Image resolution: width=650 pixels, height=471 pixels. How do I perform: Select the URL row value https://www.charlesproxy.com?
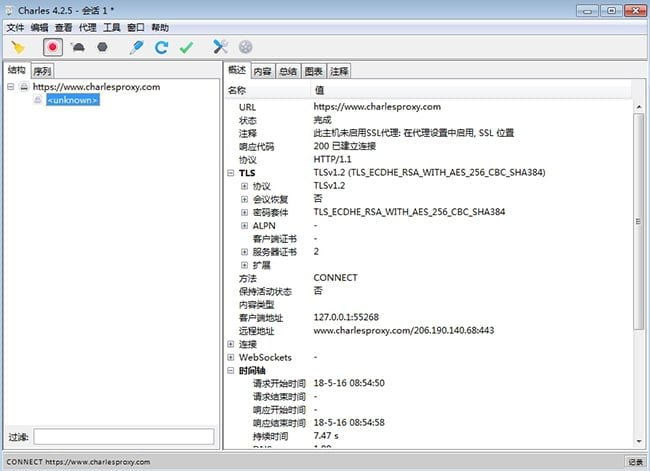pos(377,107)
